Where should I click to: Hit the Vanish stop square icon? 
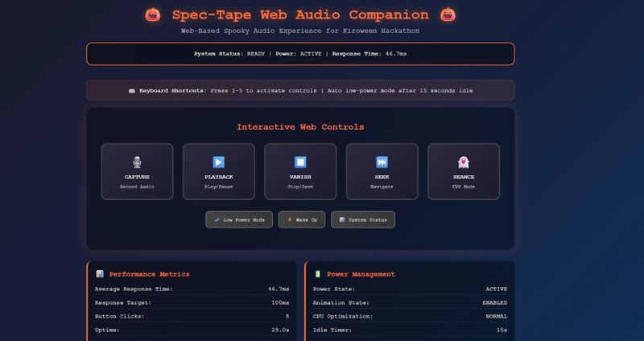(300, 162)
